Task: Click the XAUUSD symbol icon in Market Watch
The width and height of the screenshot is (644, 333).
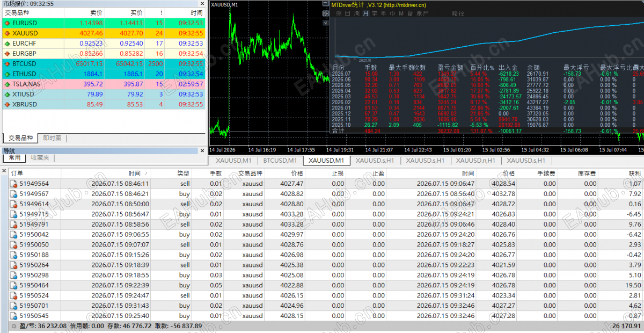Action: 7,33
